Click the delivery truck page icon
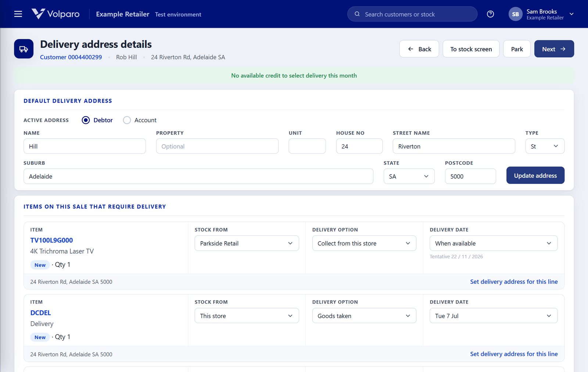 click(x=24, y=49)
